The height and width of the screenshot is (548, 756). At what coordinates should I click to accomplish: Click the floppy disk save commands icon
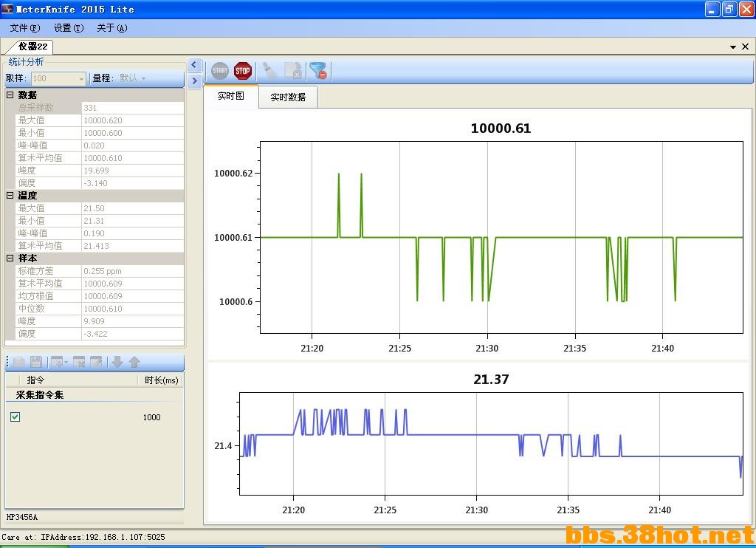coord(36,362)
